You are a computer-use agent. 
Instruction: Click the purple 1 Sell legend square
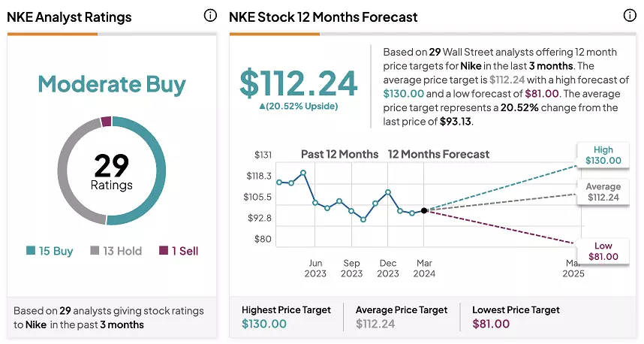pos(164,250)
